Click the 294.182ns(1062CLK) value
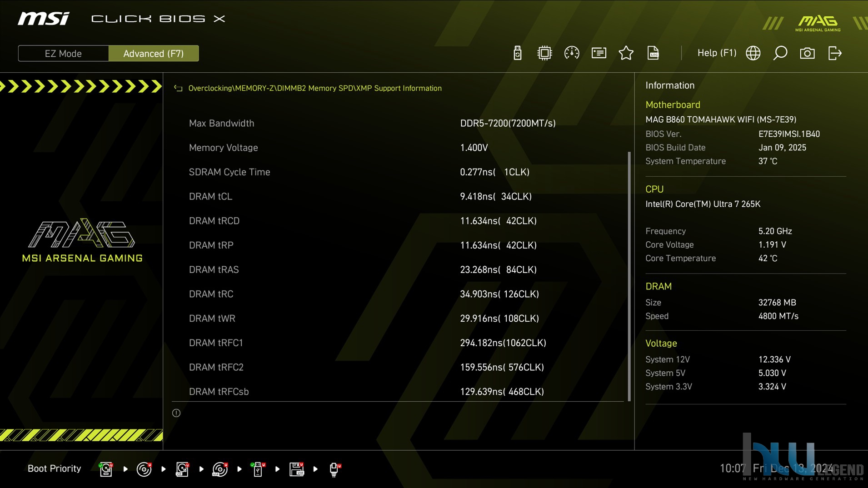The width and height of the screenshot is (868, 488). pos(503,343)
